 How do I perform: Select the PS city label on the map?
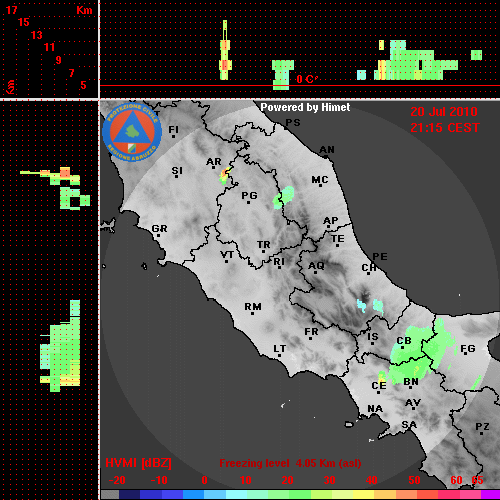pyautogui.click(x=293, y=123)
